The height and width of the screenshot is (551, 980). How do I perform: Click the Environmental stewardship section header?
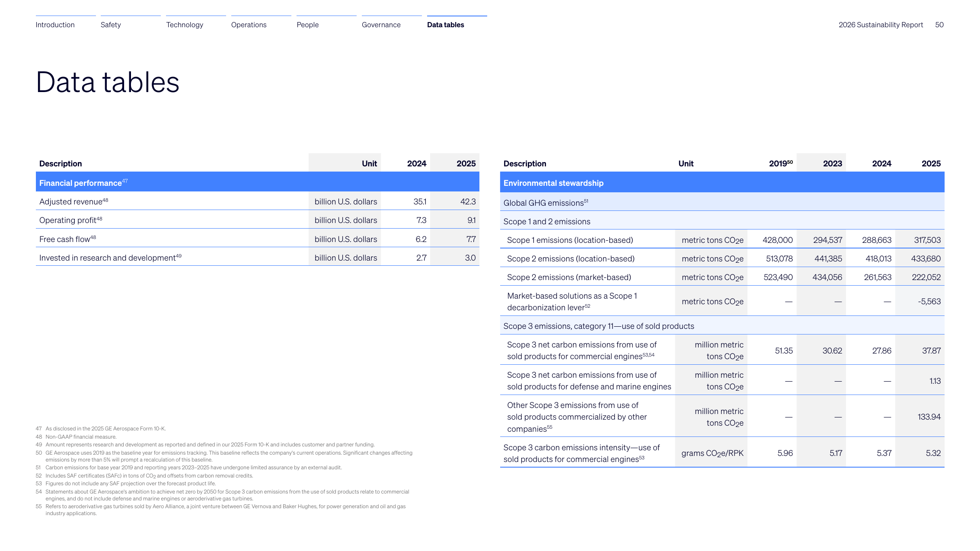(722, 182)
